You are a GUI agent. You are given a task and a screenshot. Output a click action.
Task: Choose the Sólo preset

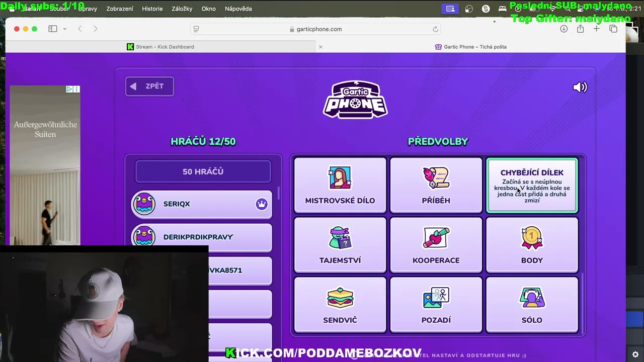(x=532, y=305)
